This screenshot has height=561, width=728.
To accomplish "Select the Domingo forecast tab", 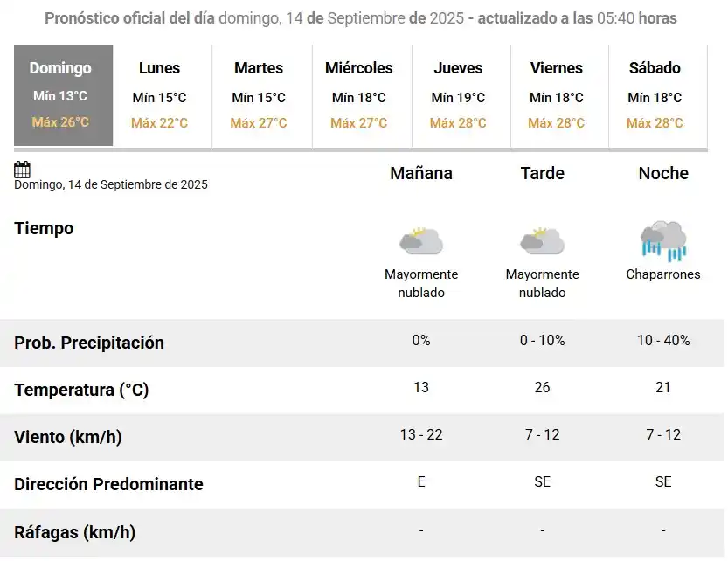I will pos(62,95).
